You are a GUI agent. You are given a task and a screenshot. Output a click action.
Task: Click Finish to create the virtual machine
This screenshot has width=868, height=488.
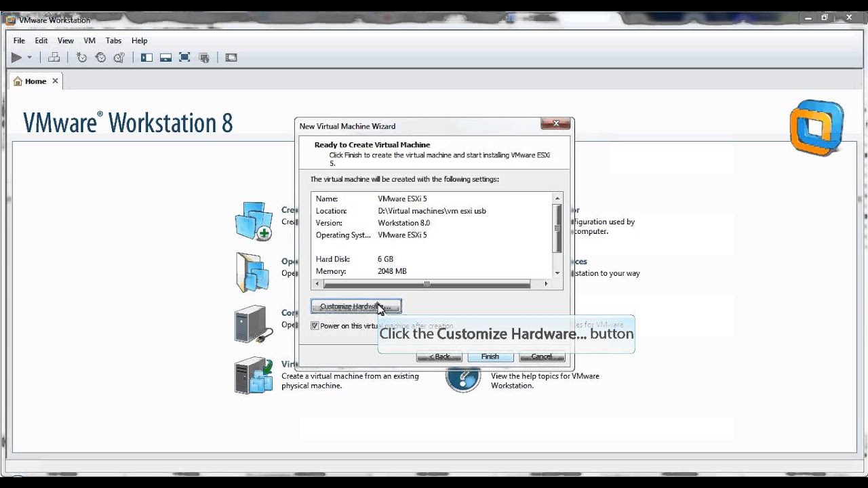coord(490,357)
